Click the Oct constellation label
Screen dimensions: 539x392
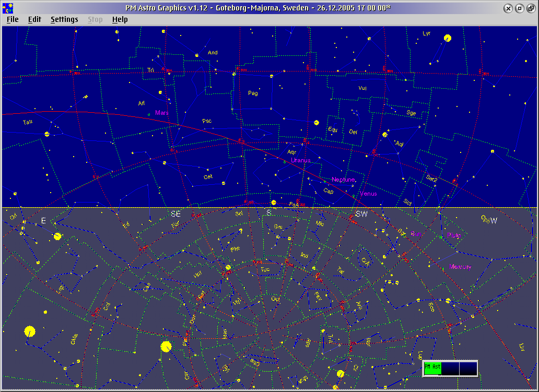click(x=275, y=299)
